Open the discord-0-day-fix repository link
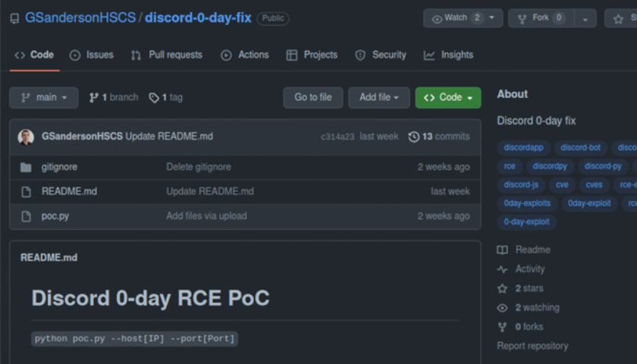The width and height of the screenshot is (637, 364). (x=198, y=18)
